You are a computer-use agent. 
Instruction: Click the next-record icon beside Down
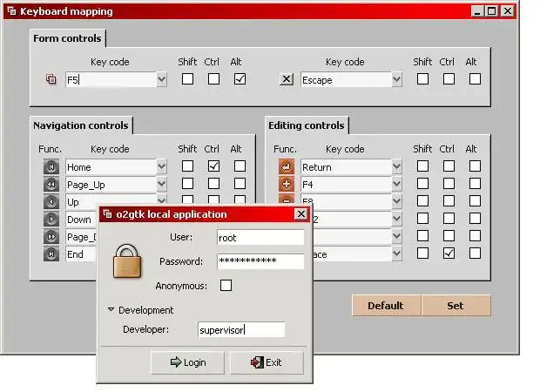pyautogui.click(x=51, y=219)
